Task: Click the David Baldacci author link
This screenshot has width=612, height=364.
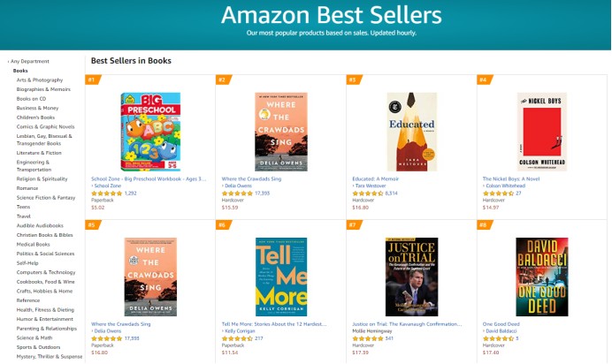Action: tap(501, 331)
